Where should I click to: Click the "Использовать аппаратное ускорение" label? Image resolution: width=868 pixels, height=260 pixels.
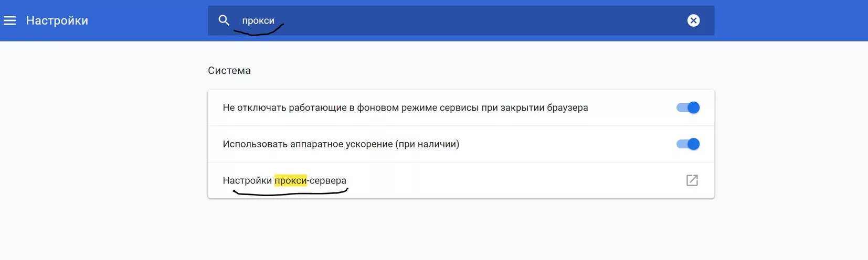tap(308, 144)
